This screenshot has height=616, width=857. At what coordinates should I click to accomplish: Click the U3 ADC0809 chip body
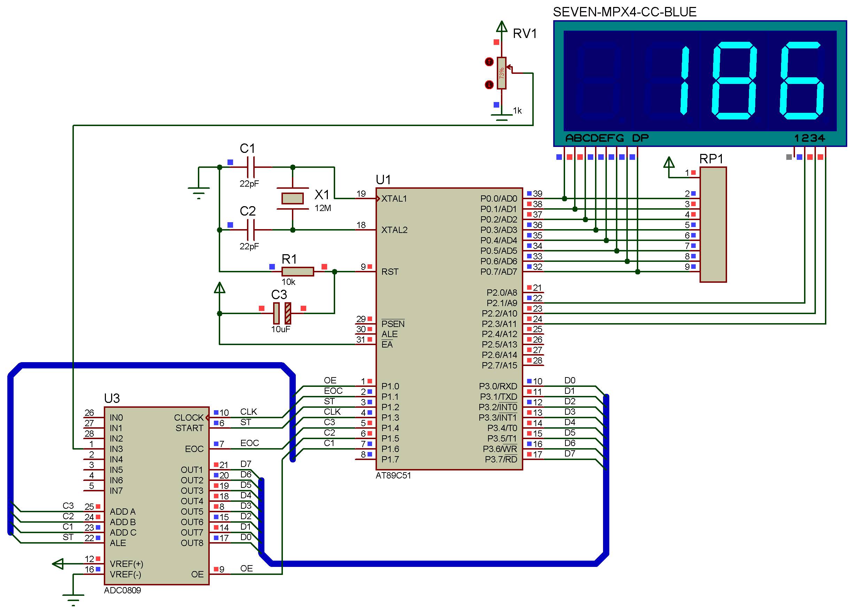[x=156, y=496]
